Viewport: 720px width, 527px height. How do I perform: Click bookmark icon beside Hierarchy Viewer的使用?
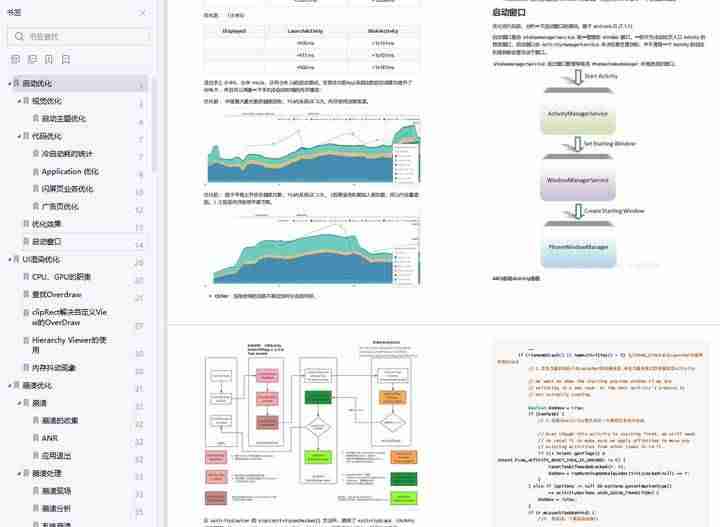(26, 340)
